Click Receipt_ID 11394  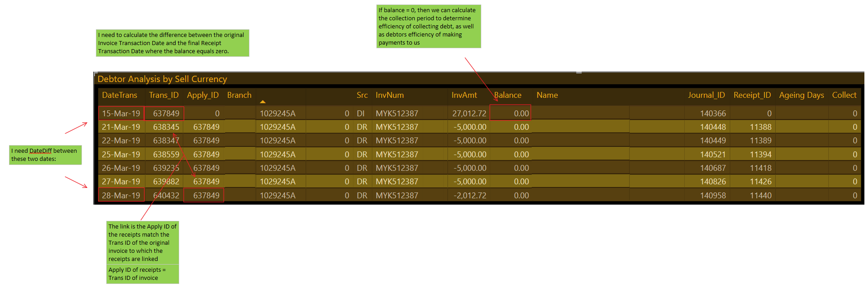point(760,155)
